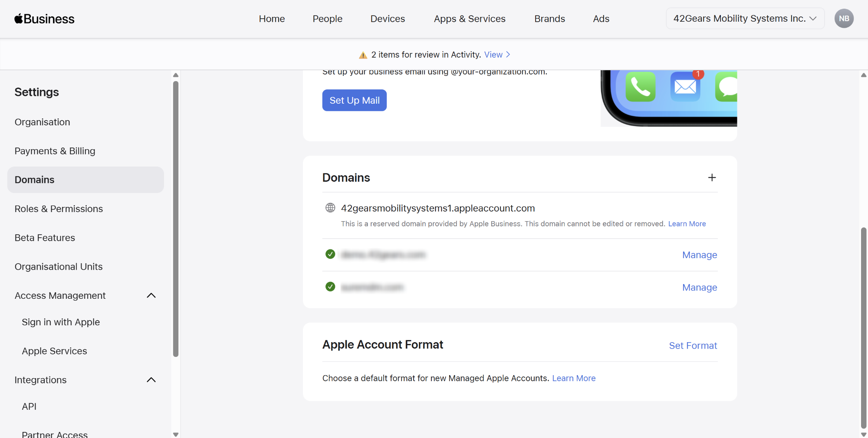Image resolution: width=868 pixels, height=438 pixels.
Task: Open the 42Gears Mobility Systems Inc. organisation dropdown
Action: (745, 19)
